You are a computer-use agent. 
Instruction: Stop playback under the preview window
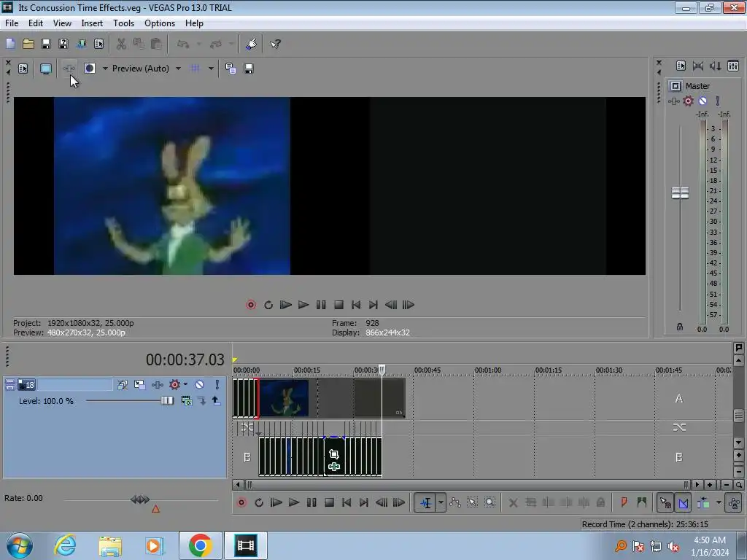tap(338, 305)
